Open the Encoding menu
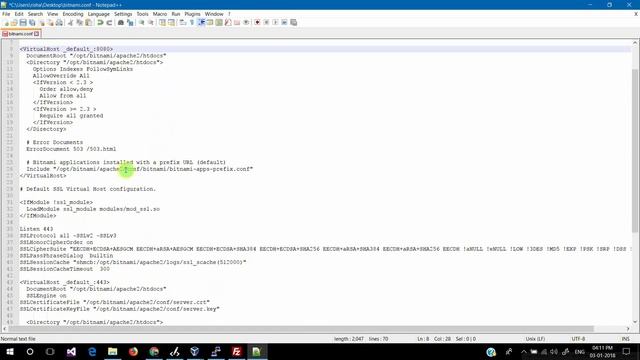Image resolution: width=640 pixels, height=360 pixels. 73,14
